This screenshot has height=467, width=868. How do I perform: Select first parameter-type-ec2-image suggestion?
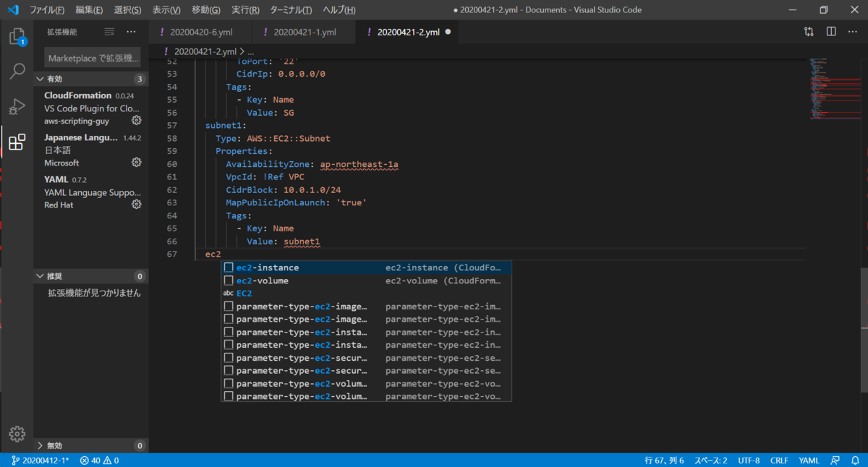click(366, 307)
